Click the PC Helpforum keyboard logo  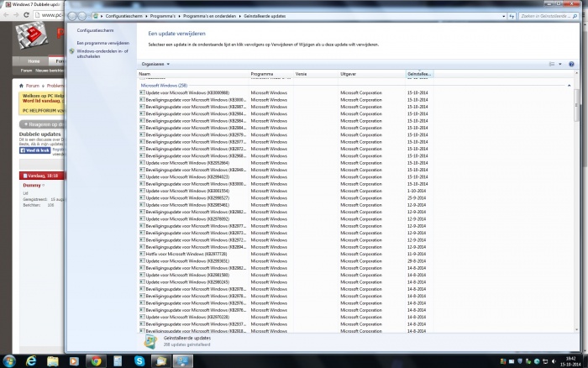tap(32, 35)
